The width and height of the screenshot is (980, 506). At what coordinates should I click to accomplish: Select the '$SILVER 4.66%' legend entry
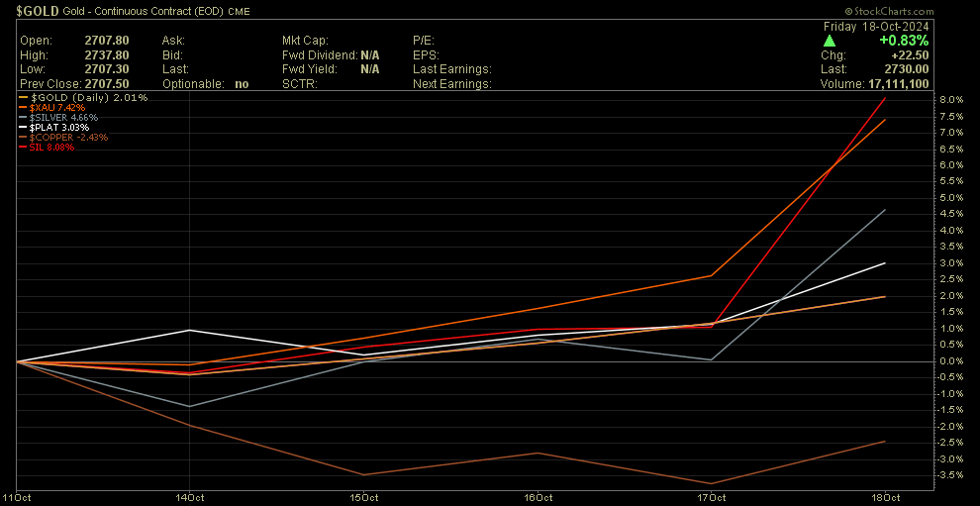(x=58, y=118)
